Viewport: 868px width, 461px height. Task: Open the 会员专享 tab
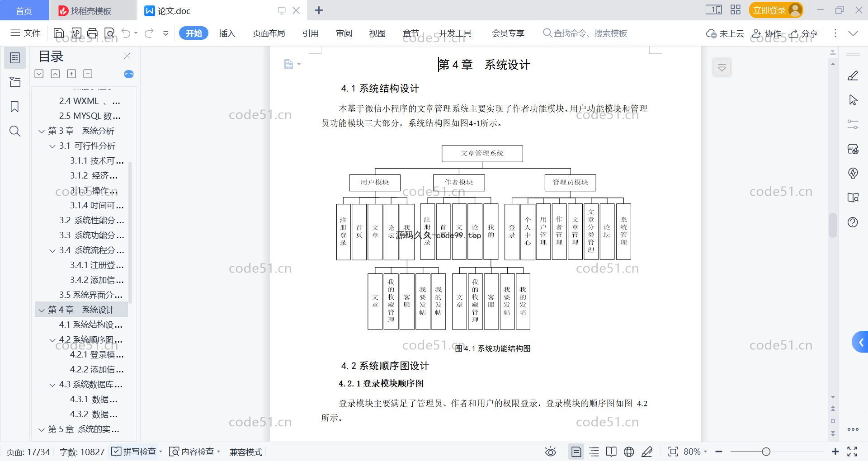point(508,33)
